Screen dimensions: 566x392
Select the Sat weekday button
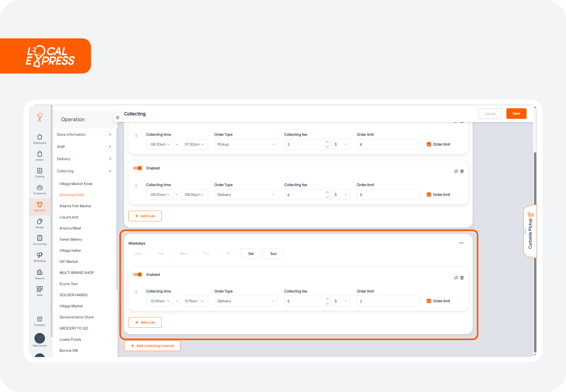(x=251, y=253)
